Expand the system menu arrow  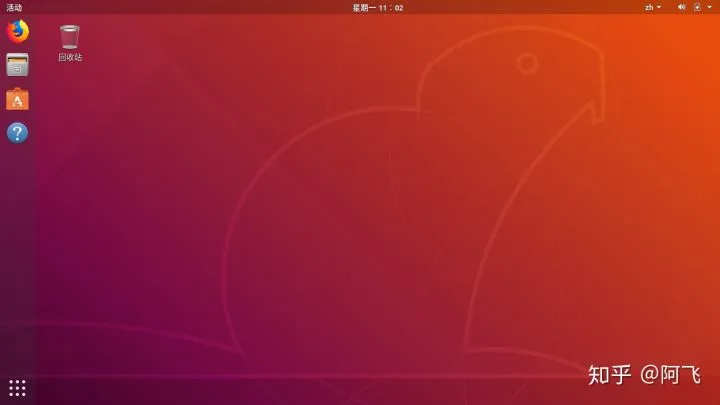709,7
